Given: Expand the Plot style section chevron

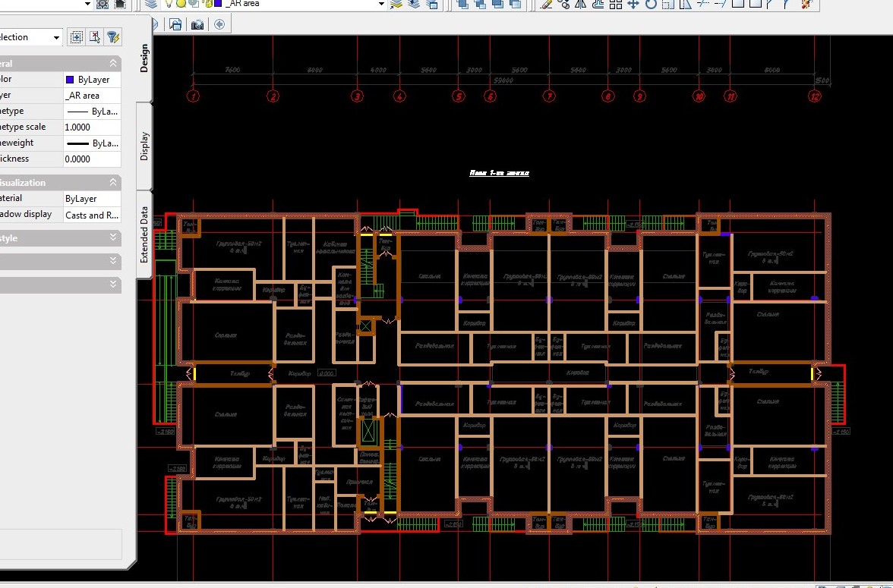Looking at the screenshot, I should (112, 237).
